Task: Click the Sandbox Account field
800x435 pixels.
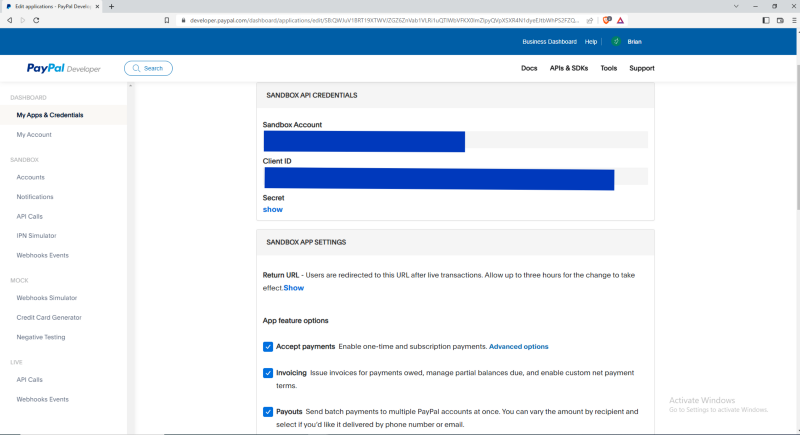Action: (455, 140)
